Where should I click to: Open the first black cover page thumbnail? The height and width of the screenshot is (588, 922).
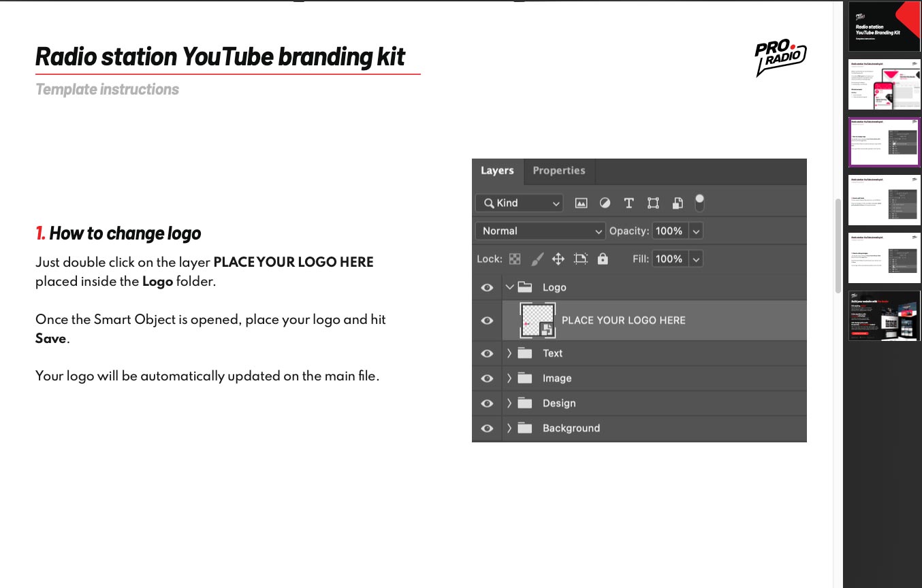point(884,27)
